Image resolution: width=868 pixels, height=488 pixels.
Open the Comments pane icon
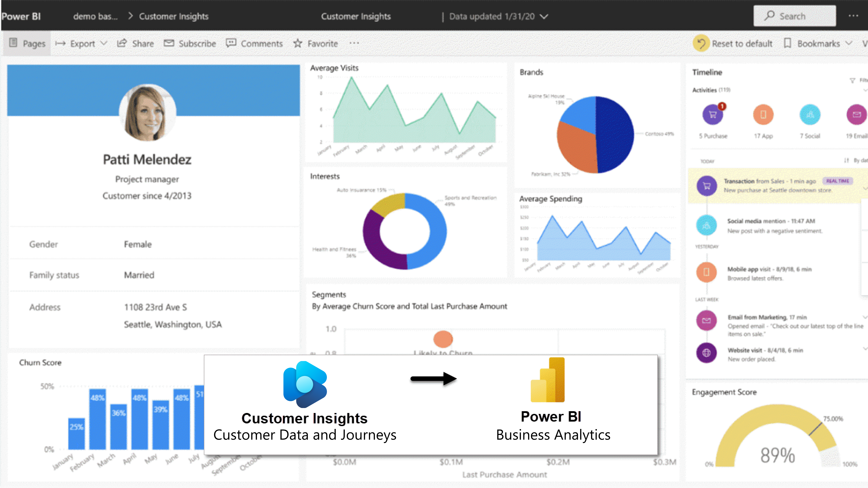(231, 43)
